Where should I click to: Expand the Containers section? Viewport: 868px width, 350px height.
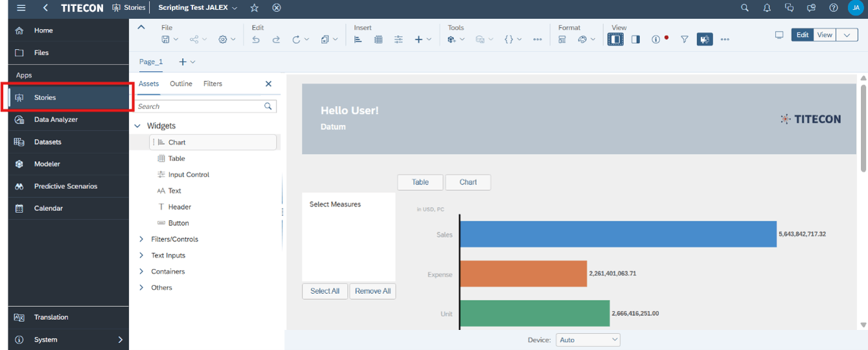(x=141, y=272)
